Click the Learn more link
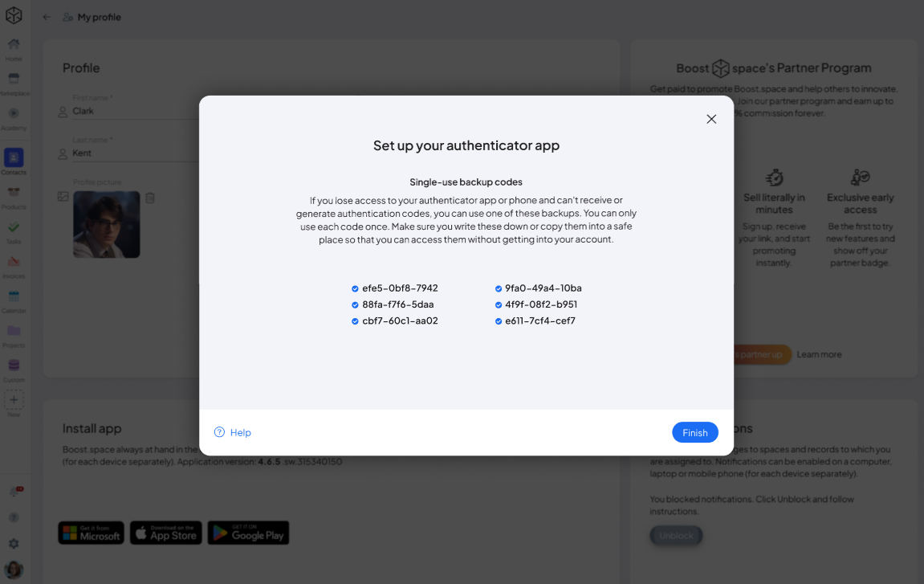This screenshot has height=584, width=924. coord(819,354)
